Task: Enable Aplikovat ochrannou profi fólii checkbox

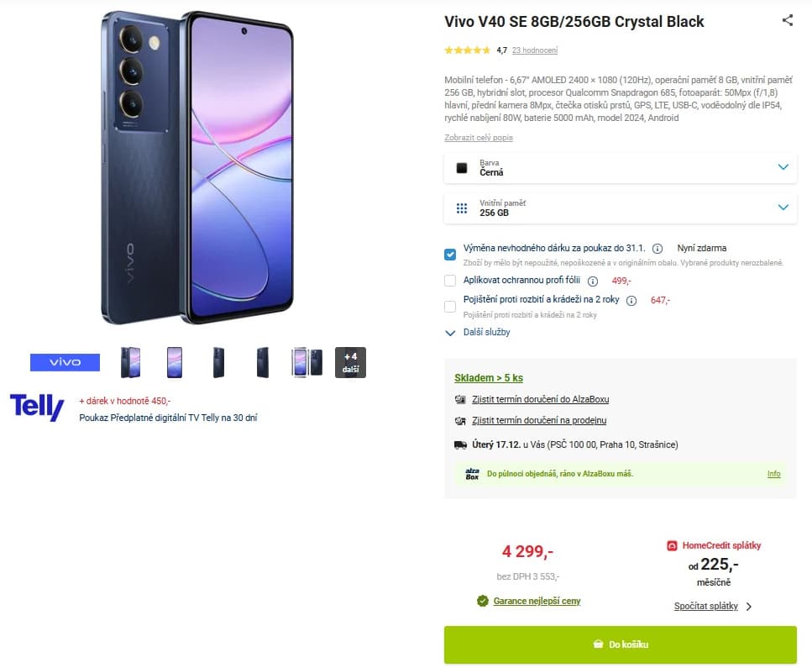Action: 450,281
